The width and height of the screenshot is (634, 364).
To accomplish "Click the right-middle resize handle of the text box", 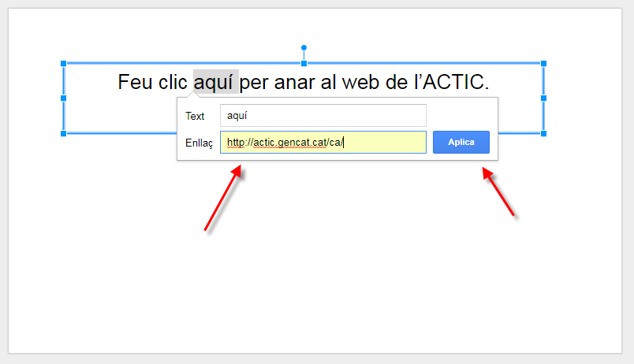I will [544, 98].
